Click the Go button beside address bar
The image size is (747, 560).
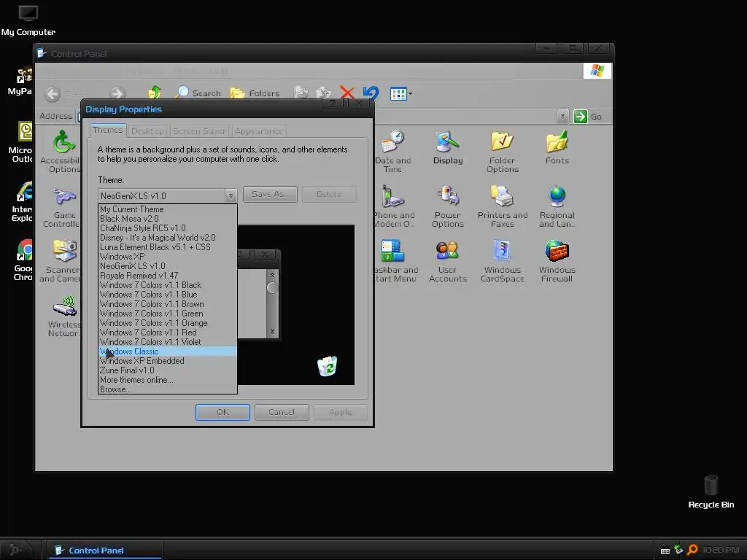588,116
